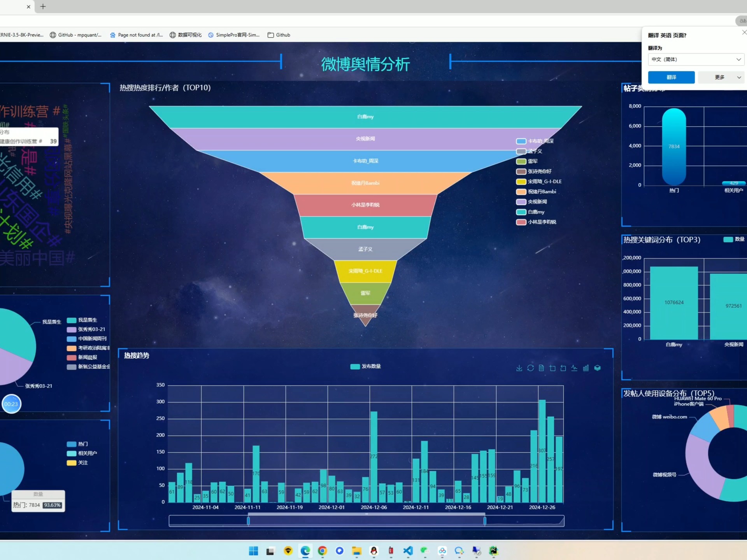Open the Page not found bookmark
The height and width of the screenshot is (560, 747).
click(x=136, y=35)
